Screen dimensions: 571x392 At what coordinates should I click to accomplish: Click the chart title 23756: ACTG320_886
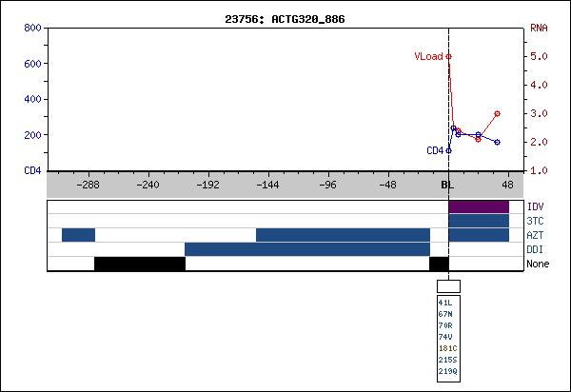click(x=285, y=18)
